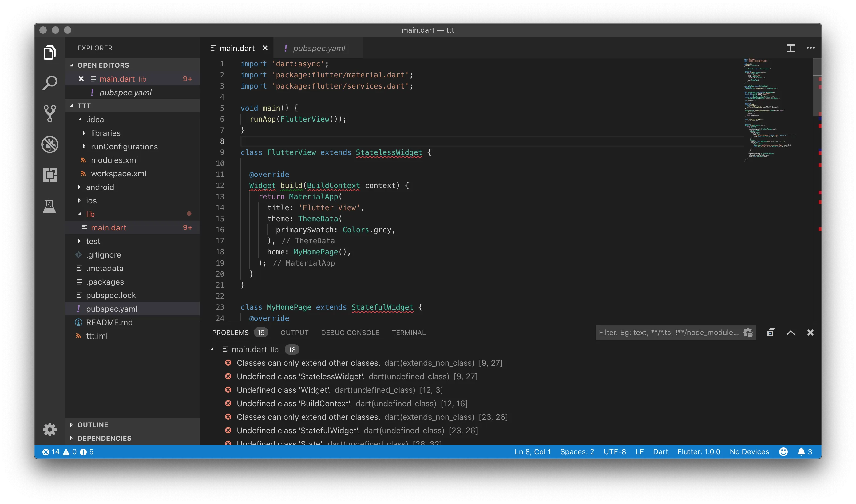Click the No Devices status item
856x504 pixels.
[x=749, y=451]
